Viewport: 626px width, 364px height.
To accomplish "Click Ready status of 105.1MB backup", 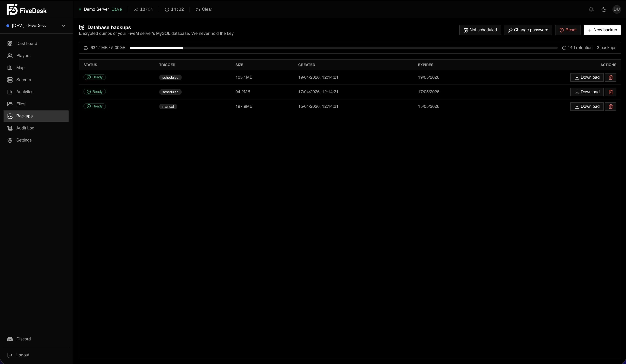I will point(95,77).
